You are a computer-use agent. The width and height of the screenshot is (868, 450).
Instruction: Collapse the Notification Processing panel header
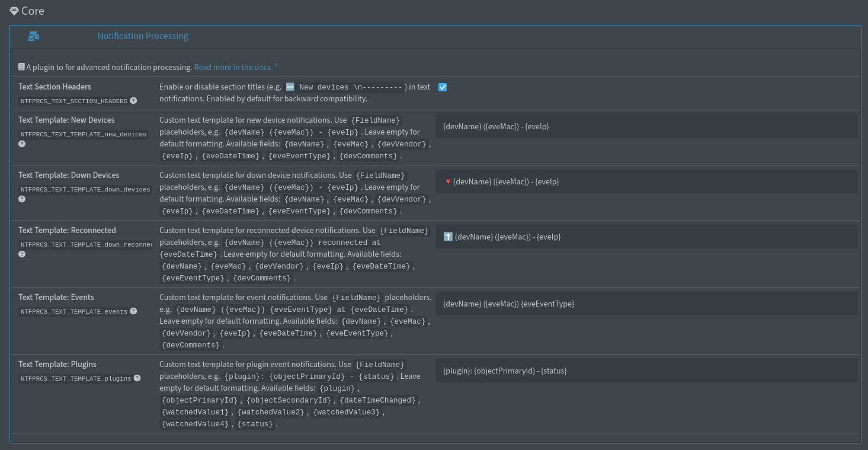click(x=435, y=36)
